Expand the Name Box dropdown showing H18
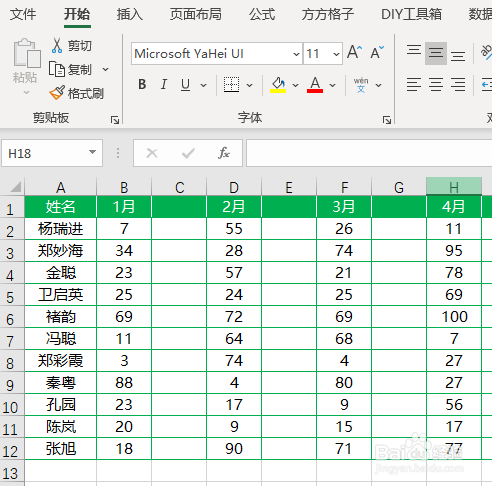492x486 pixels. (x=92, y=152)
